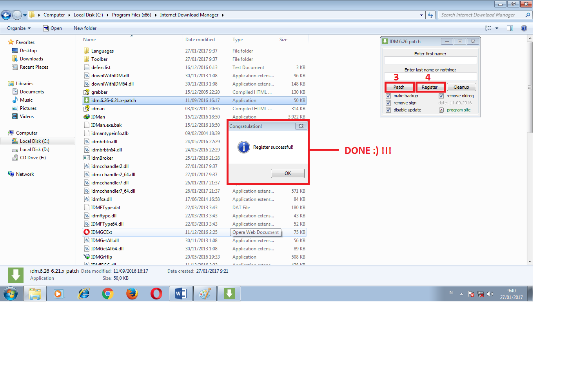The height and width of the screenshot is (392, 588).
Task: Open the address bar history dropdown
Action: (x=421, y=15)
